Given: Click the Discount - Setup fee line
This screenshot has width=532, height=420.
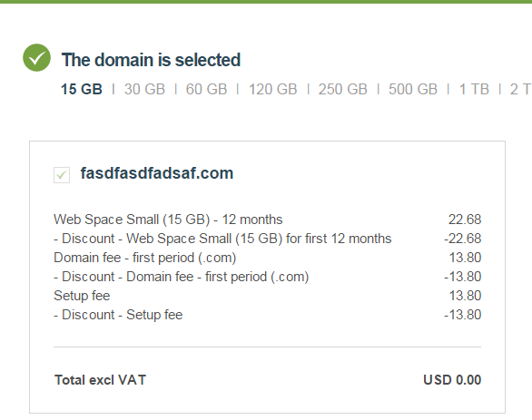Looking at the screenshot, I should pyautogui.click(x=118, y=315).
